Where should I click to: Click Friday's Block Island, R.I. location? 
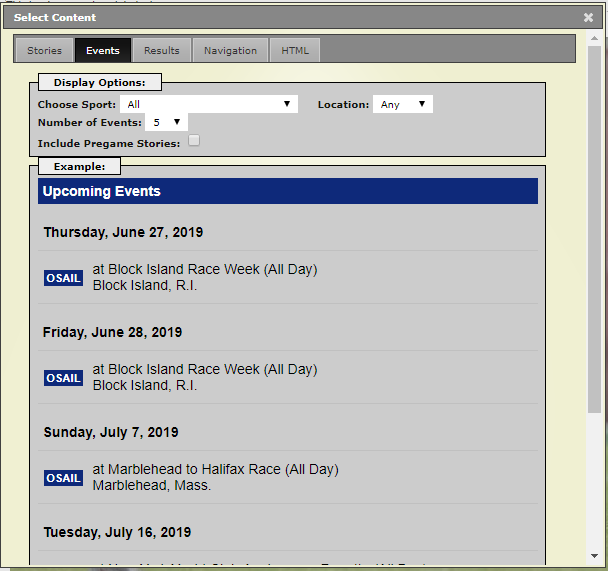tap(145, 385)
